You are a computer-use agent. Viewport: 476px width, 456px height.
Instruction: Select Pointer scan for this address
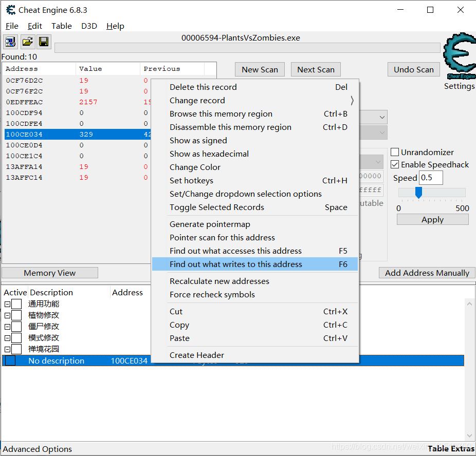255,237
